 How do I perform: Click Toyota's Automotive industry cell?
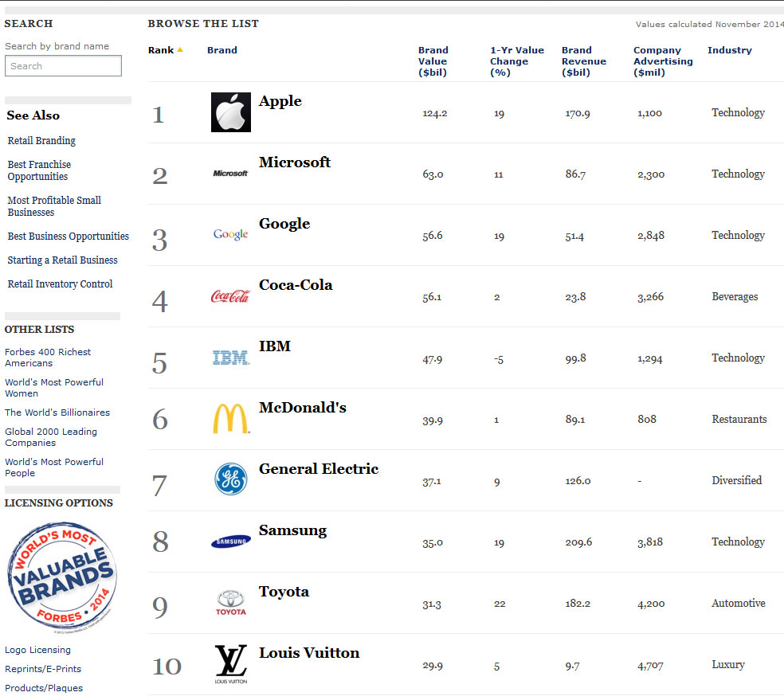(x=739, y=603)
